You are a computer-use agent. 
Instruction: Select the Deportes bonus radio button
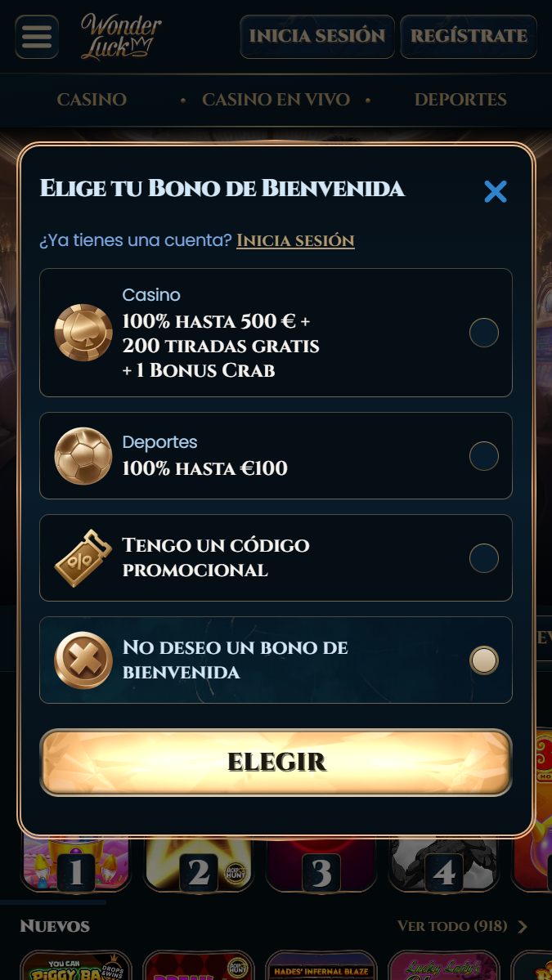click(484, 455)
